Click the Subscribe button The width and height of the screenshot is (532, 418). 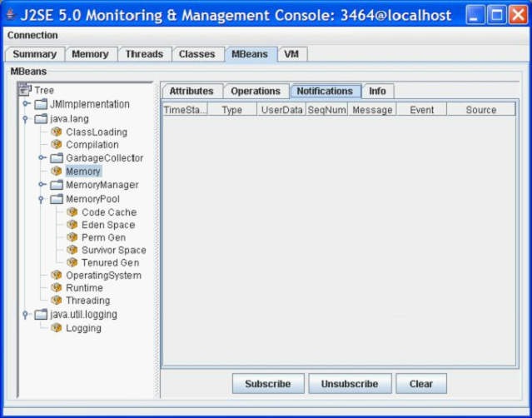click(x=268, y=384)
